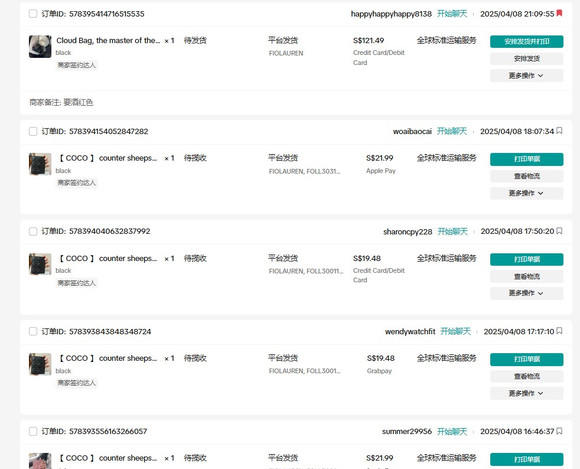
Task: Open COCO product thumbnail in wendywatchfit order
Action: click(x=40, y=364)
